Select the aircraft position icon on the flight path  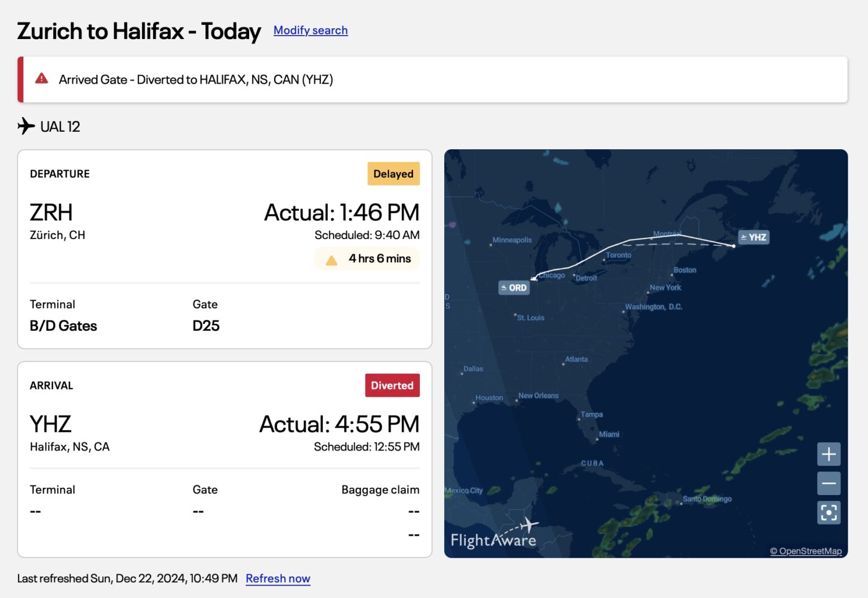(532, 278)
